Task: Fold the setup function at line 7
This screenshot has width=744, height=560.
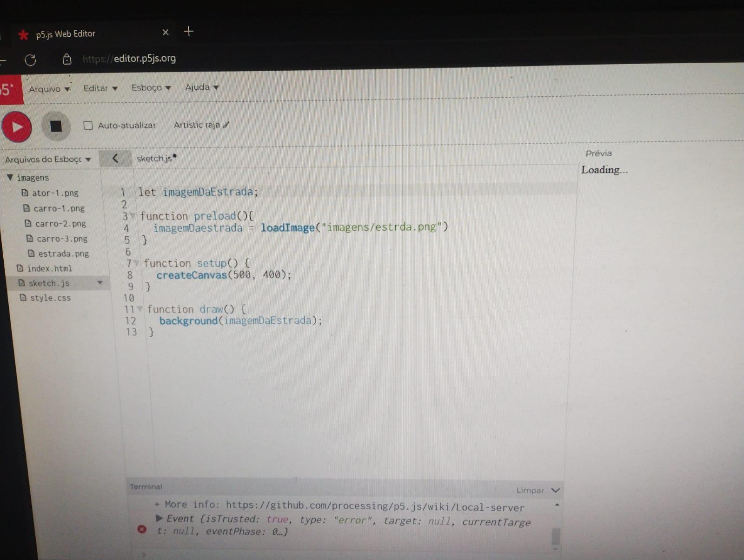Action: (x=136, y=263)
